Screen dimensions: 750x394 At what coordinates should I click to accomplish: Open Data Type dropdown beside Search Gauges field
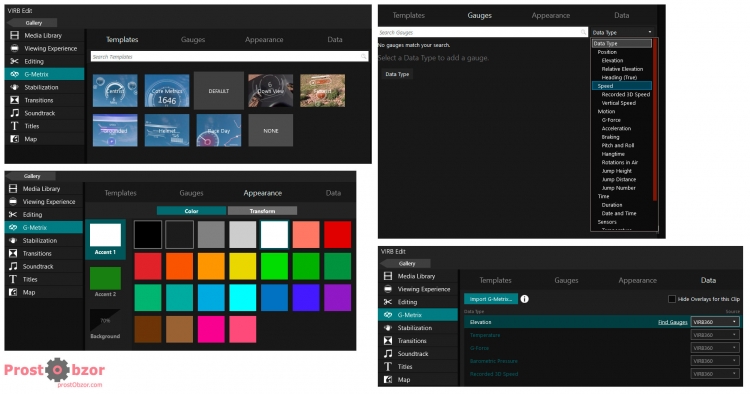(x=622, y=33)
